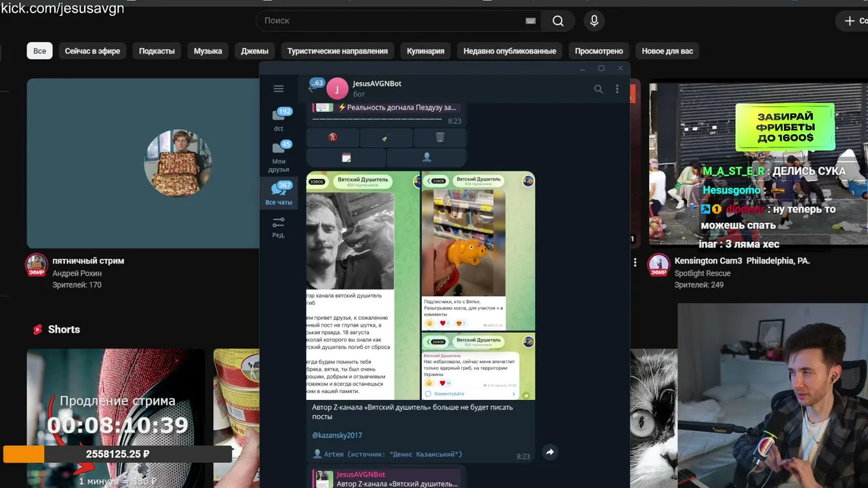Image resolution: width=868 pixels, height=488 pixels.
Task: Open the Spider-Man Shorts thumbnail
Action: coord(116,418)
